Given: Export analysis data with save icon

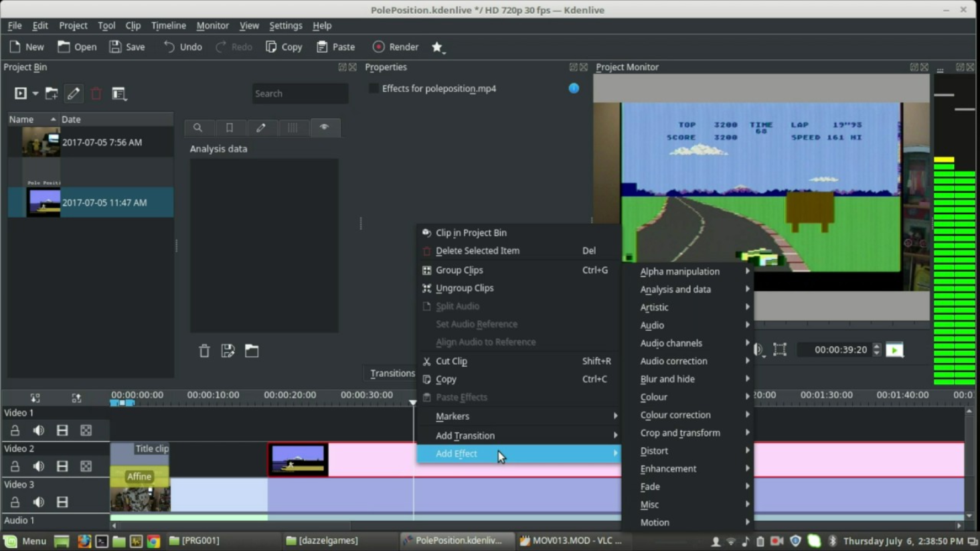Looking at the screenshot, I should (228, 351).
